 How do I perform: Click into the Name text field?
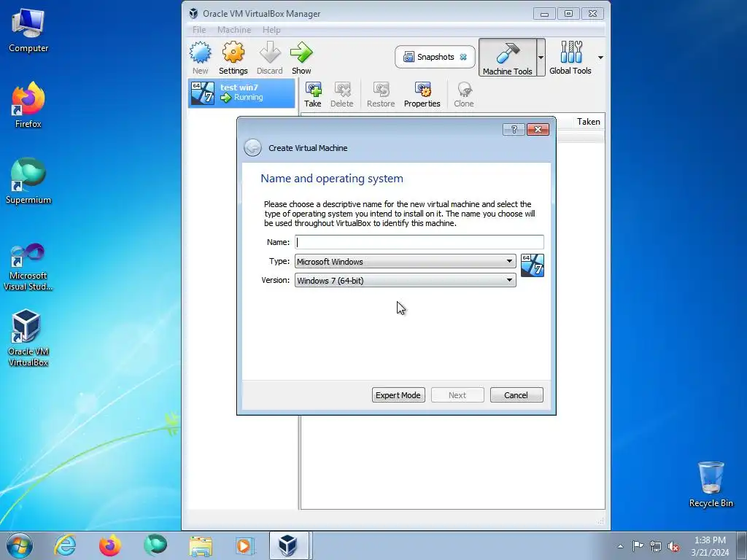pyautogui.click(x=419, y=242)
